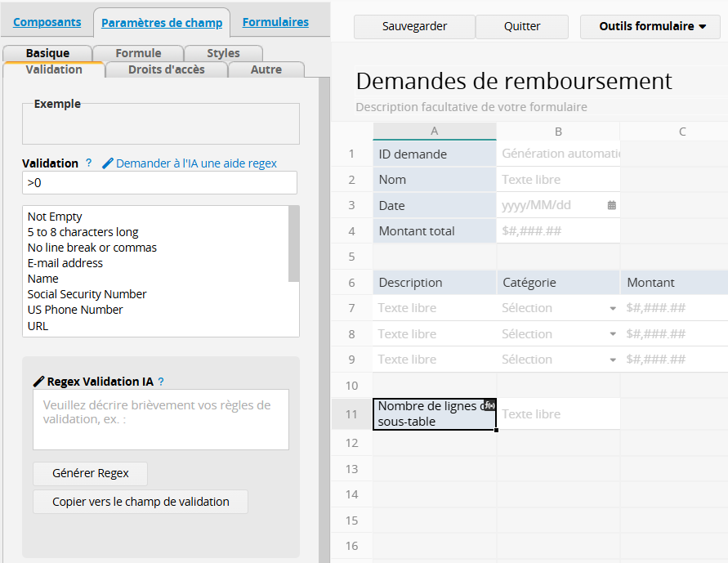Screen dimensions: 728x563
Task: Expand the Sélection dropdown in row 7
Action: pos(613,309)
